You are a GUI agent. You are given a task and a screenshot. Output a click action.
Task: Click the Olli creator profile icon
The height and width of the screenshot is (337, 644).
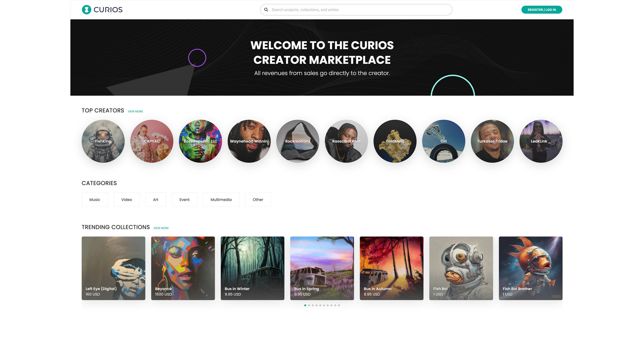coord(443,141)
